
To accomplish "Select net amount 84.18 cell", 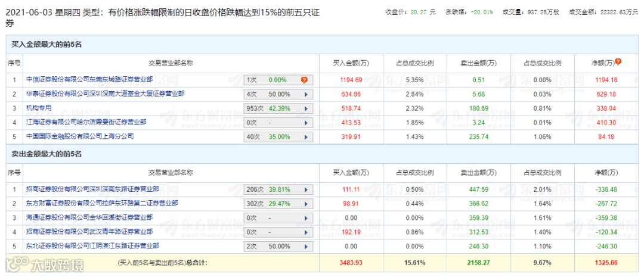I will click(x=606, y=136).
